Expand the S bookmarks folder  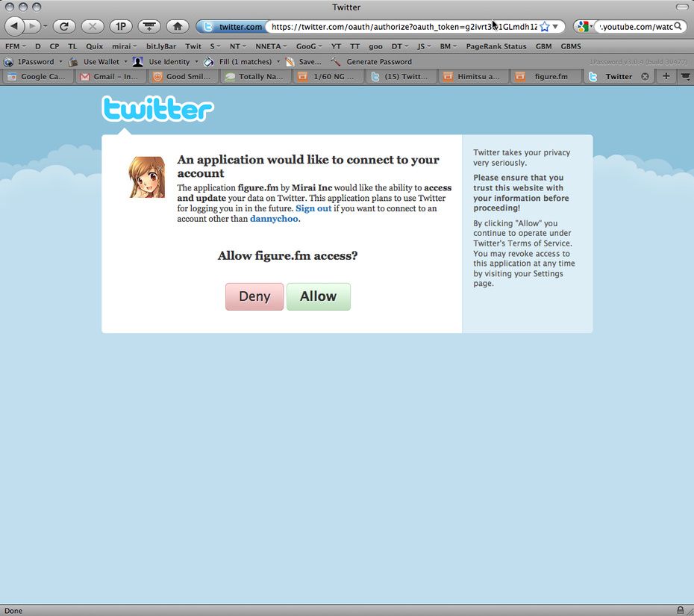click(x=215, y=46)
